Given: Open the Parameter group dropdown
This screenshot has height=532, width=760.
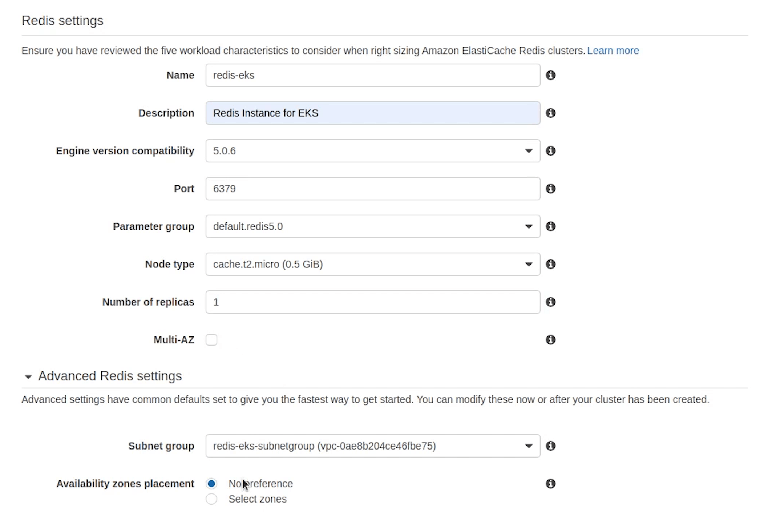Looking at the screenshot, I should tap(372, 226).
